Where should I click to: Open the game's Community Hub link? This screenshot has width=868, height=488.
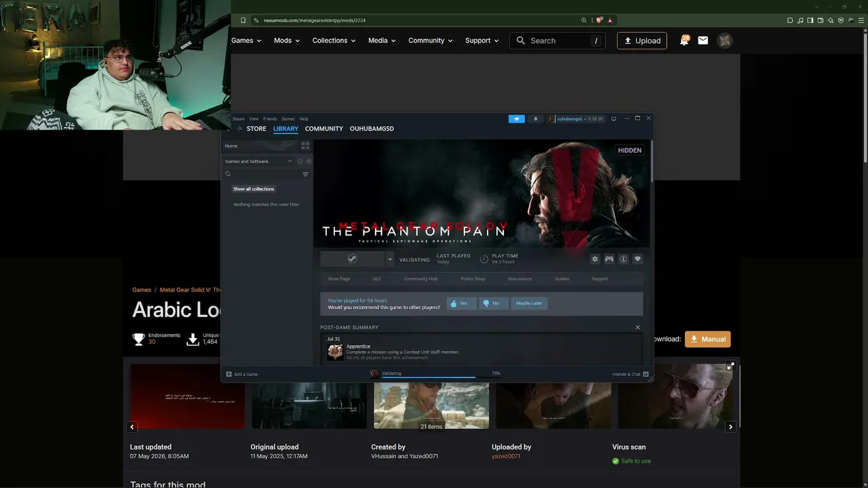point(420,279)
